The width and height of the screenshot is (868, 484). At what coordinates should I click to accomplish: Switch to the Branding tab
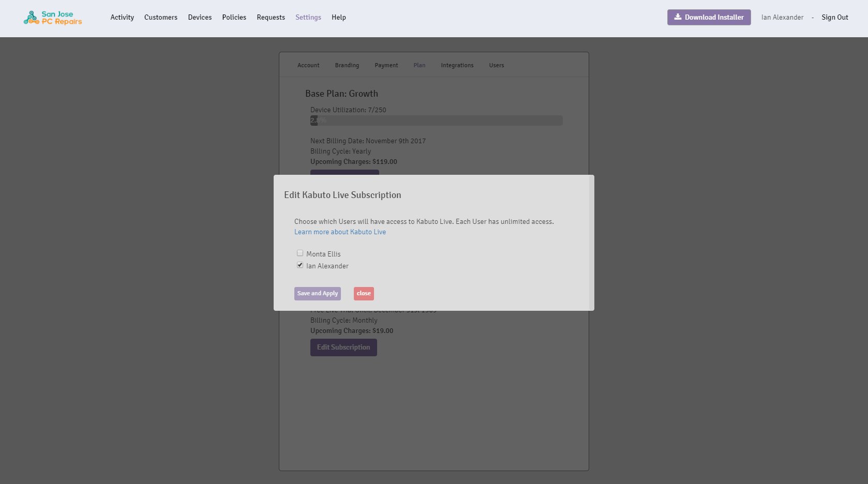[347, 65]
